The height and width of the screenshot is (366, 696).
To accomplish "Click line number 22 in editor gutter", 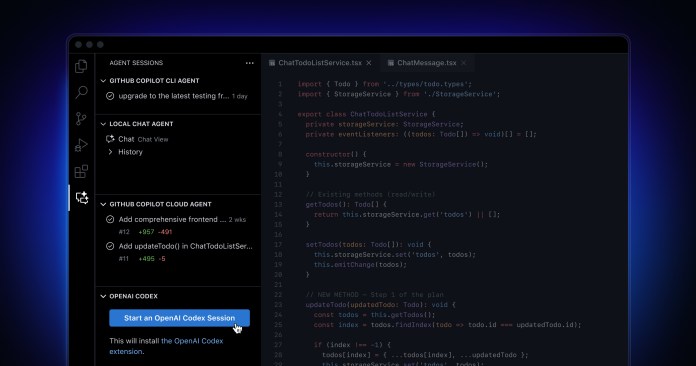I will pyautogui.click(x=278, y=295).
